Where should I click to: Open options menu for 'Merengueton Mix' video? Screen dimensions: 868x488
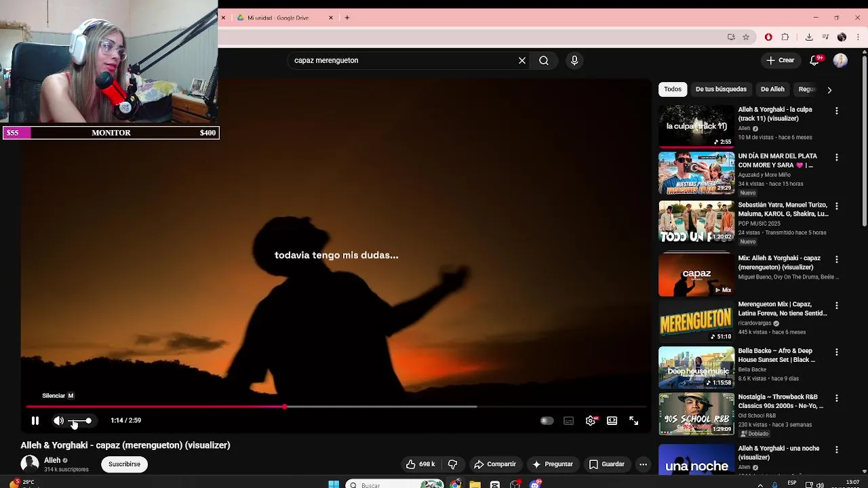(x=836, y=306)
